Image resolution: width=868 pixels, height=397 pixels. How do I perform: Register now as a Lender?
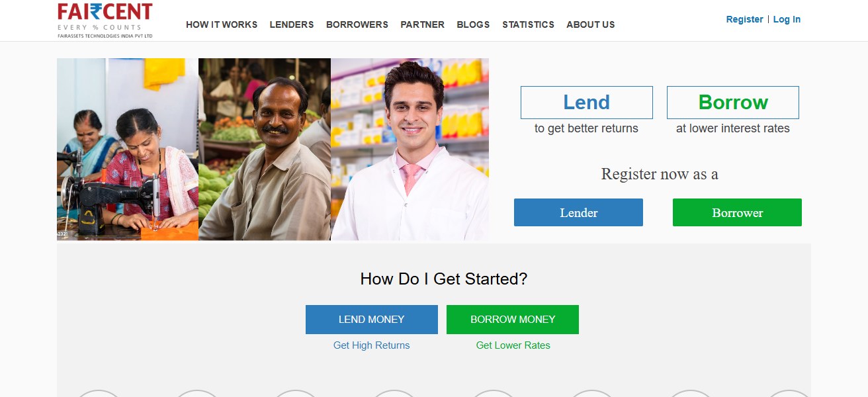(x=578, y=212)
